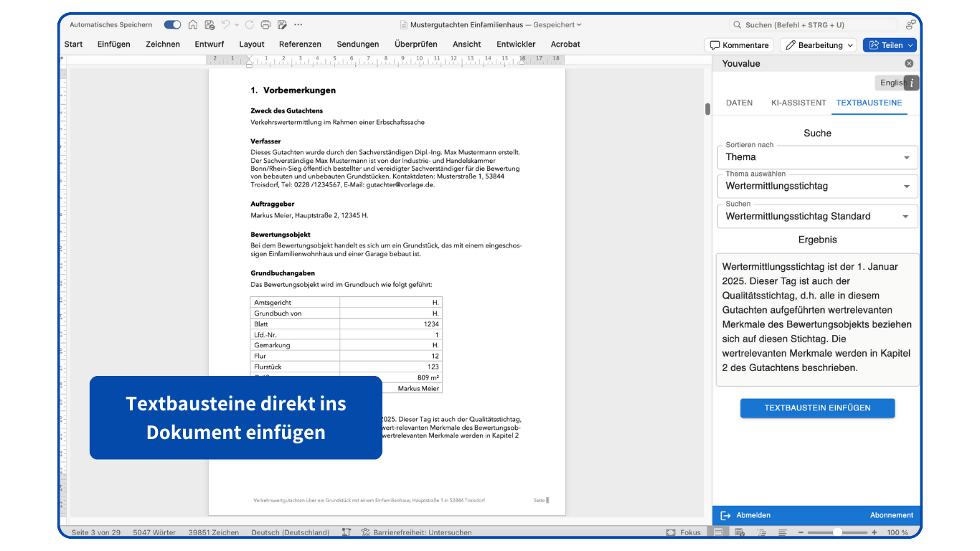This screenshot has width=980, height=551.
Task: Click the Print icon in the toolbar
Action: (265, 24)
